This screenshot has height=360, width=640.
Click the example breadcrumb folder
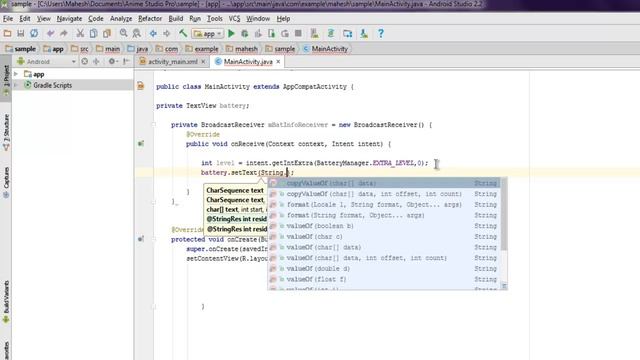click(x=202, y=49)
